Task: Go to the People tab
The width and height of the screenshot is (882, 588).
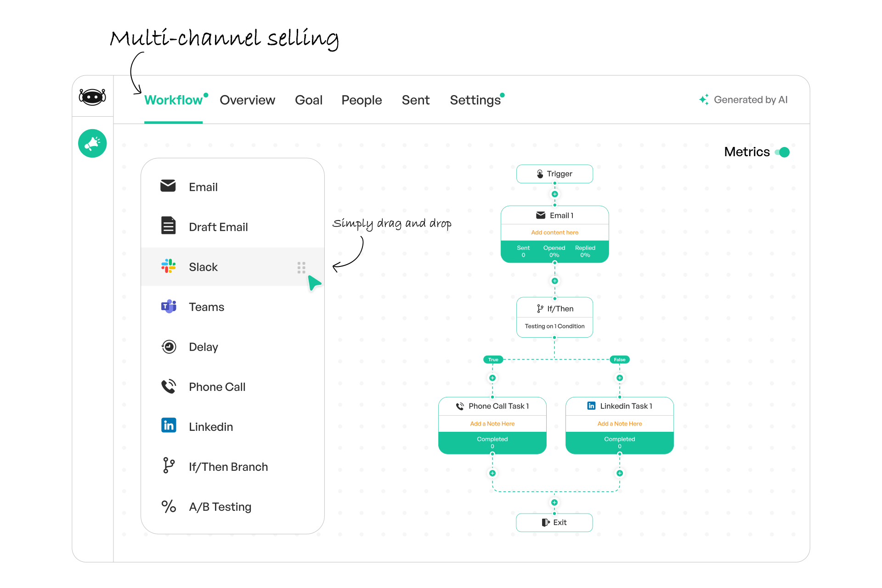Action: pos(362,100)
